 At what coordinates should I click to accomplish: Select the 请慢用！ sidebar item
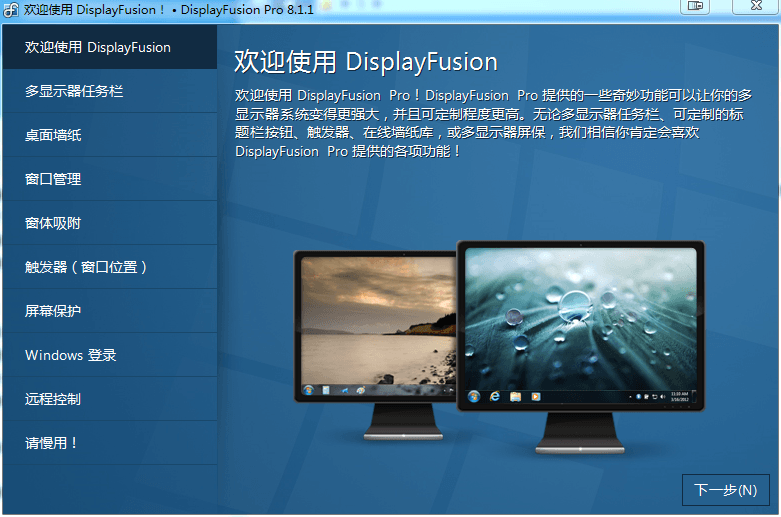[109, 443]
